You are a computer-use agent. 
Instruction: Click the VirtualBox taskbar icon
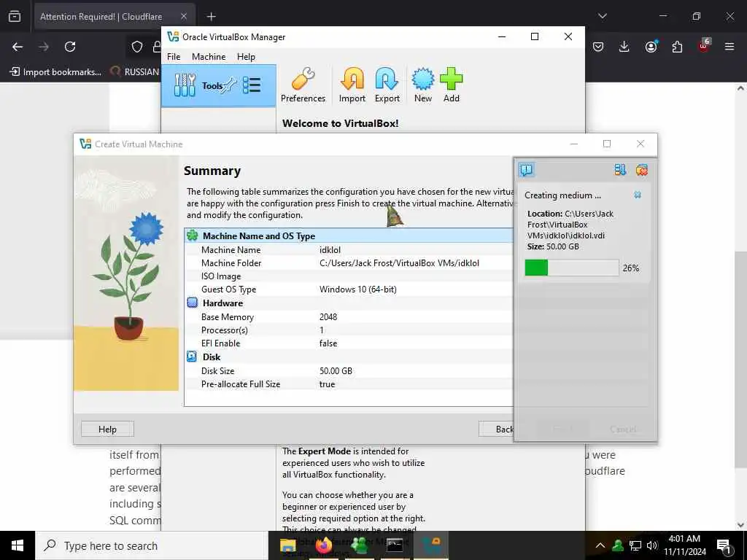431,545
